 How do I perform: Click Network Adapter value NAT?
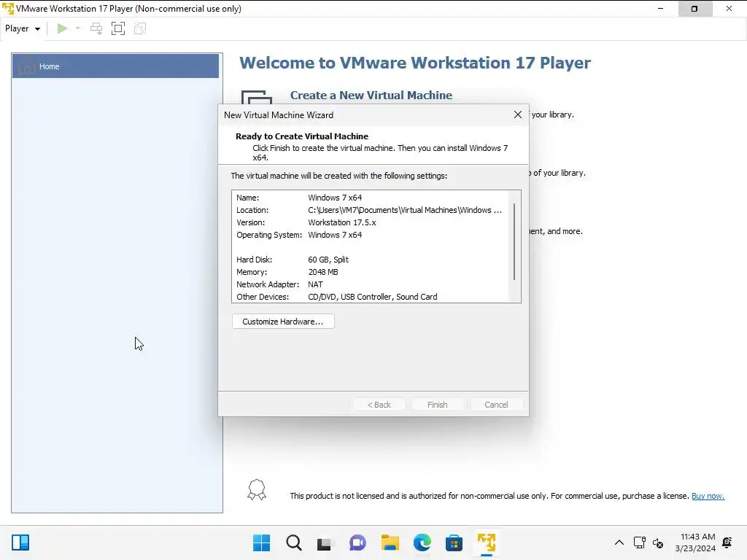(315, 284)
